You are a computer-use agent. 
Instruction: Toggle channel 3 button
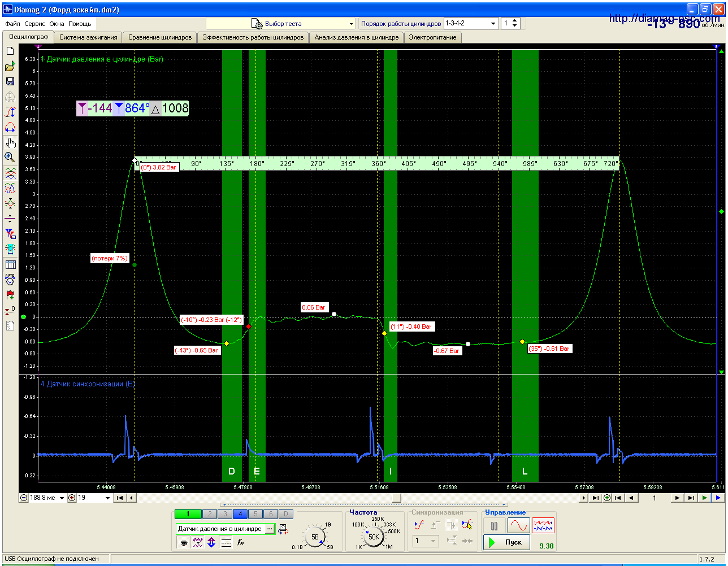tap(224, 513)
